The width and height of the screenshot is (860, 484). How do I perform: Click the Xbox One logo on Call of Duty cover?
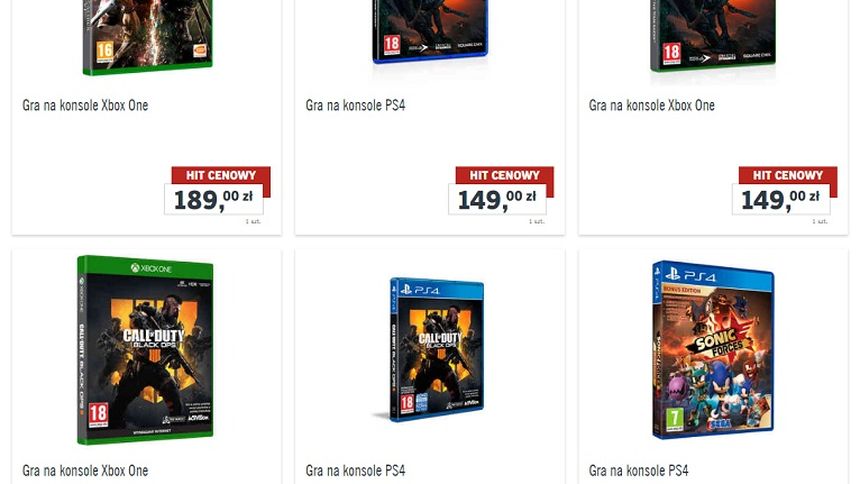point(151,268)
